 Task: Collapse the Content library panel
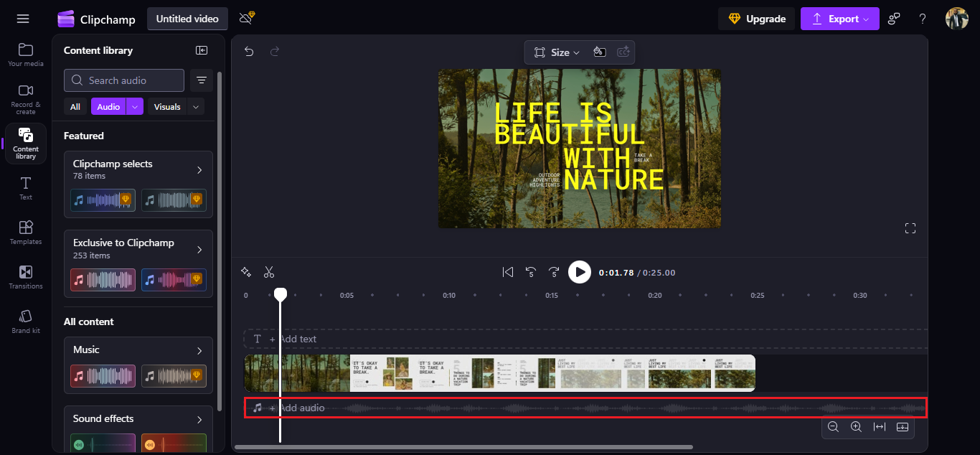pos(202,50)
